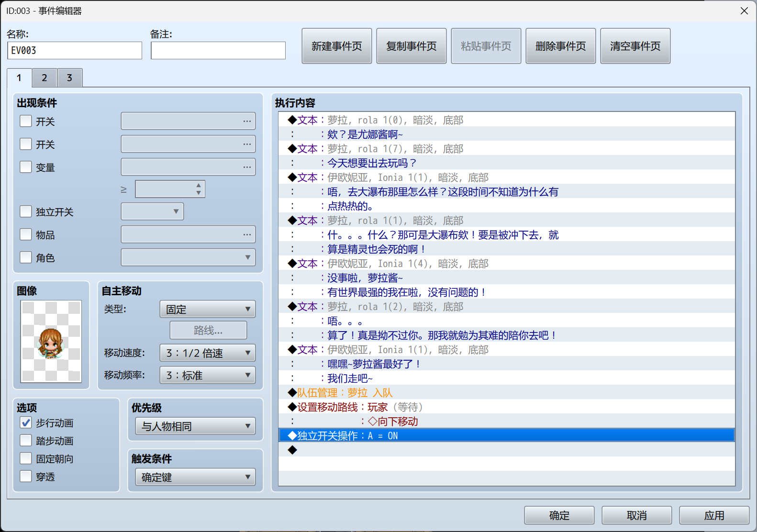Select the line 今天想要出去玩吗？

click(507, 163)
